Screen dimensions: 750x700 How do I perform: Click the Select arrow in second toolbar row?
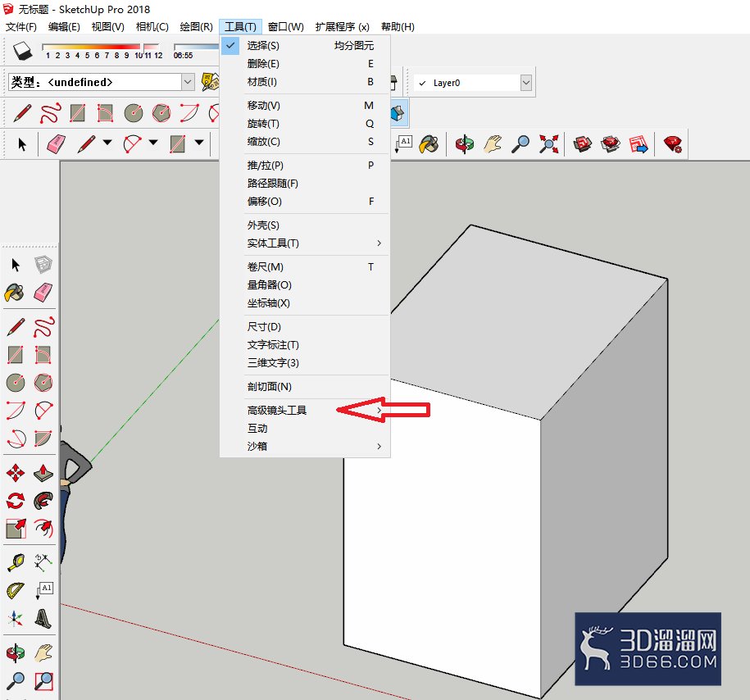tap(22, 143)
